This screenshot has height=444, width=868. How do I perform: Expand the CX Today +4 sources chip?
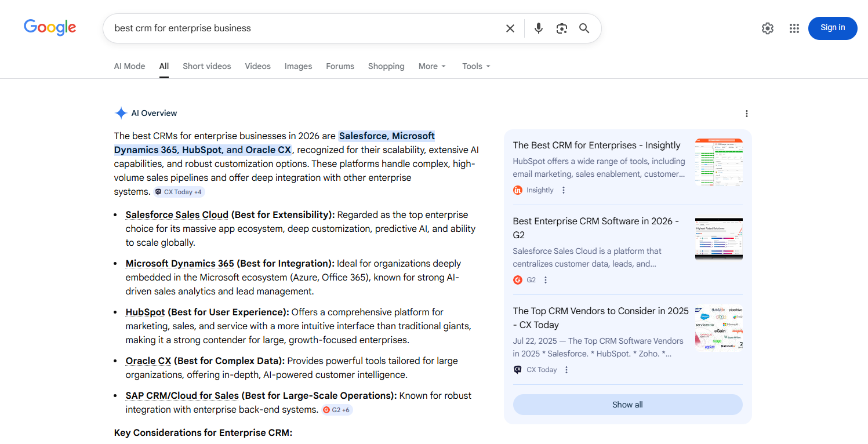point(179,192)
